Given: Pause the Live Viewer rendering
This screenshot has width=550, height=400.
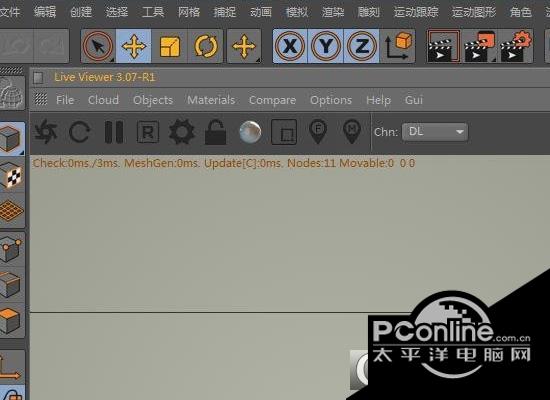Looking at the screenshot, I should pyautogui.click(x=114, y=132).
